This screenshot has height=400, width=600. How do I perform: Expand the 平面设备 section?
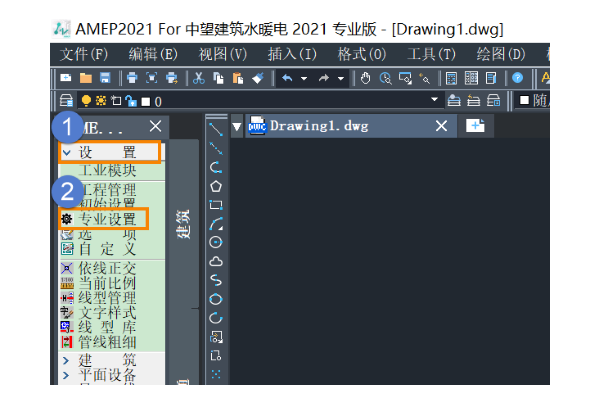click(66, 375)
